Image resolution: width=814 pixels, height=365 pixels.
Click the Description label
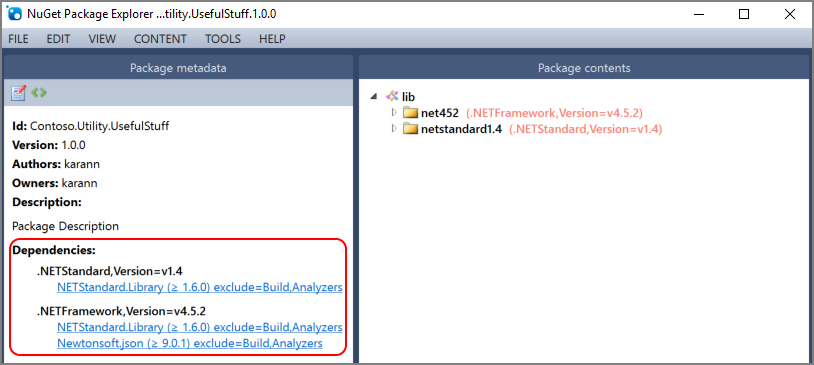[x=47, y=202]
